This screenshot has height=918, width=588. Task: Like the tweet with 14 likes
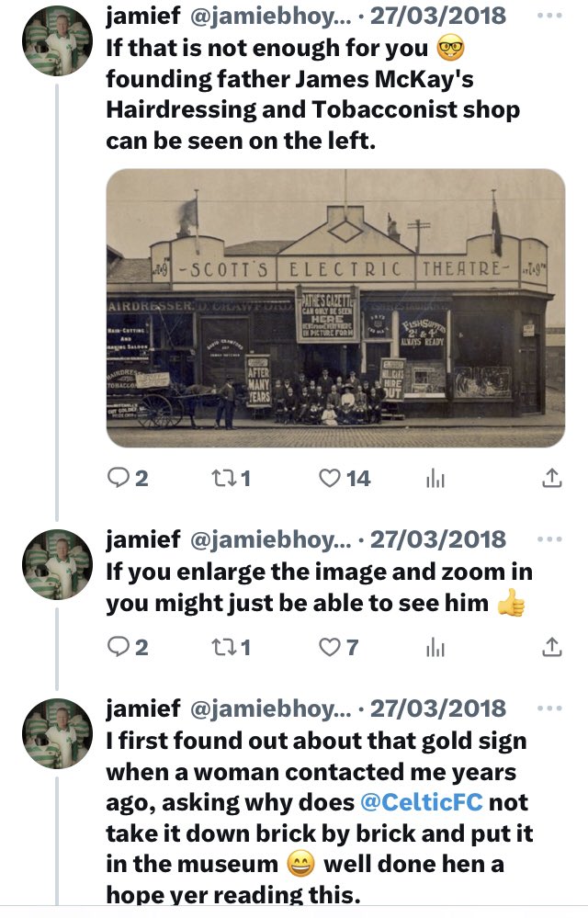coord(345,479)
